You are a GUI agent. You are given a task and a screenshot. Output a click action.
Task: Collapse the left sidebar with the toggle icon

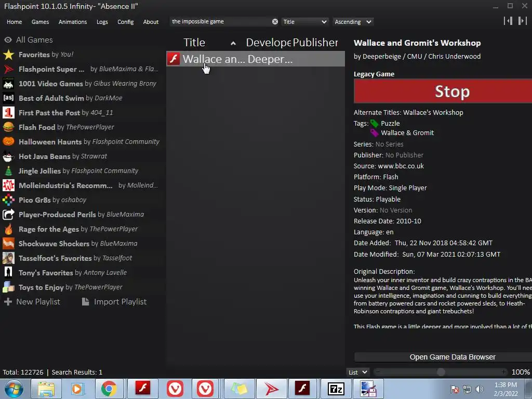pyautogui.click(x=508, y=21)
